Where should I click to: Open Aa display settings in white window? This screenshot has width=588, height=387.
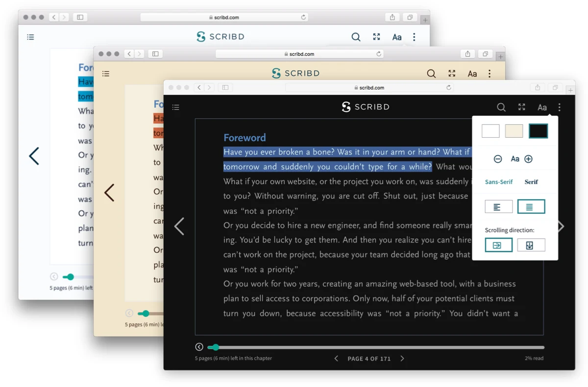tap(397, 37)
